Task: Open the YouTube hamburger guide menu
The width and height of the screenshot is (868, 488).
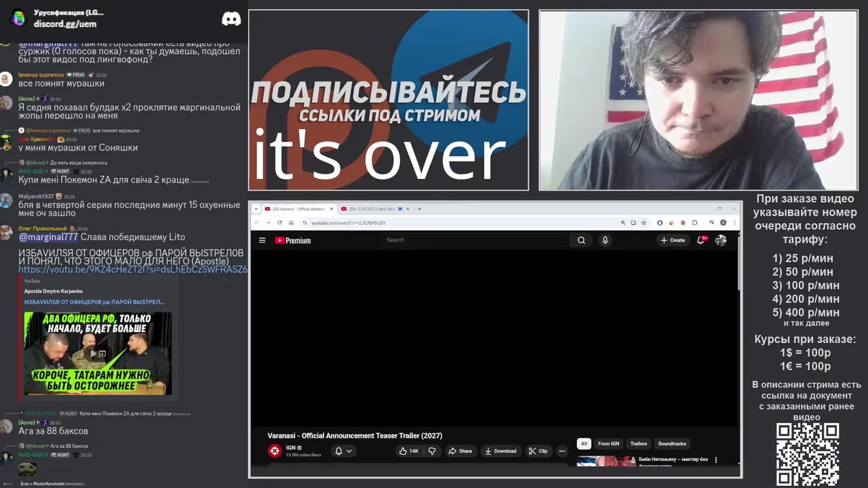Action: [x=262, y=240]
